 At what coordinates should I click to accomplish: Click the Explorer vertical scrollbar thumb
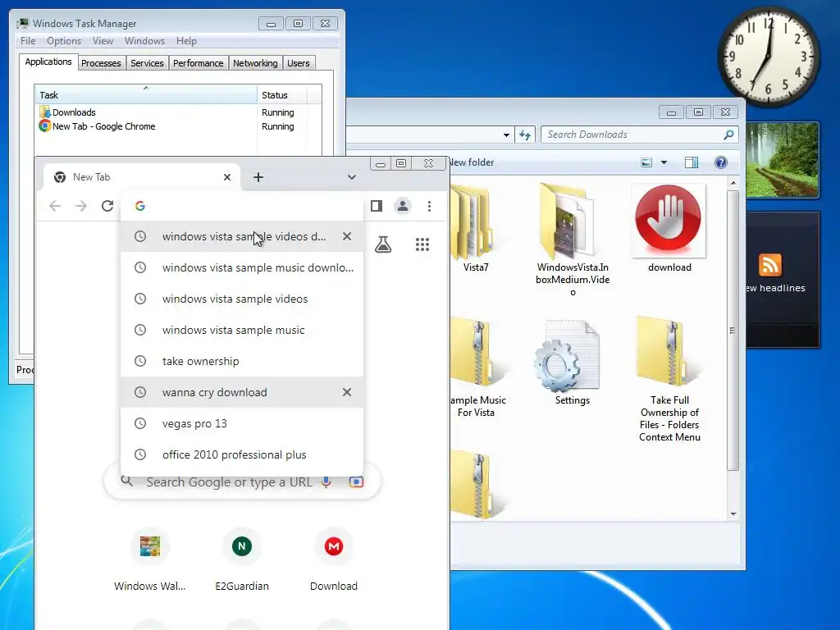point(733,331)
